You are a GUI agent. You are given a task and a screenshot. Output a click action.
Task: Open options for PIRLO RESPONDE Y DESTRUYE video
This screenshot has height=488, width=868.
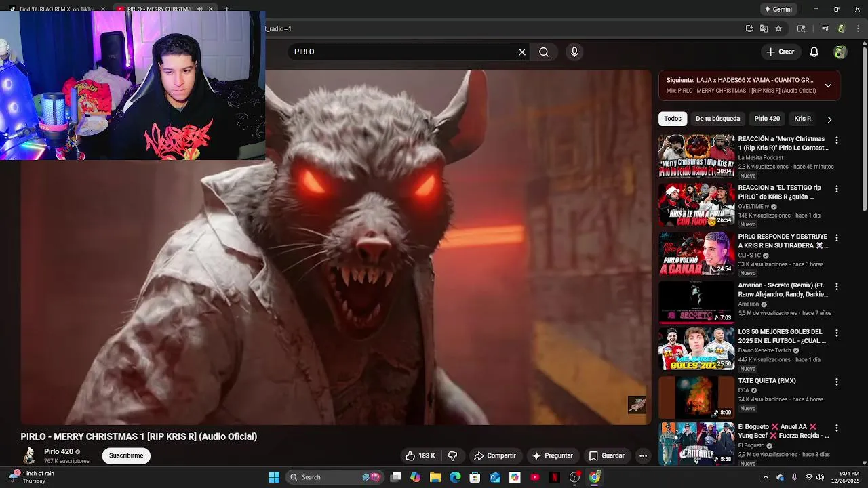(x=836, y=237)
